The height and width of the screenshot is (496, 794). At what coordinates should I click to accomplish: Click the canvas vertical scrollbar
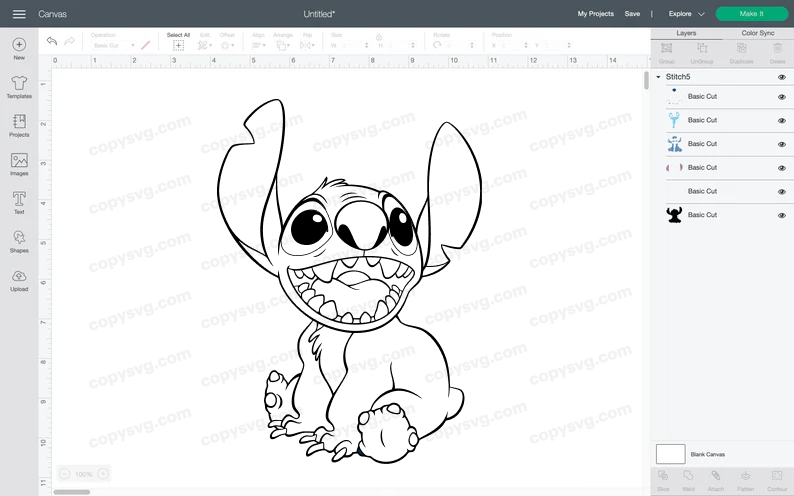646,81
